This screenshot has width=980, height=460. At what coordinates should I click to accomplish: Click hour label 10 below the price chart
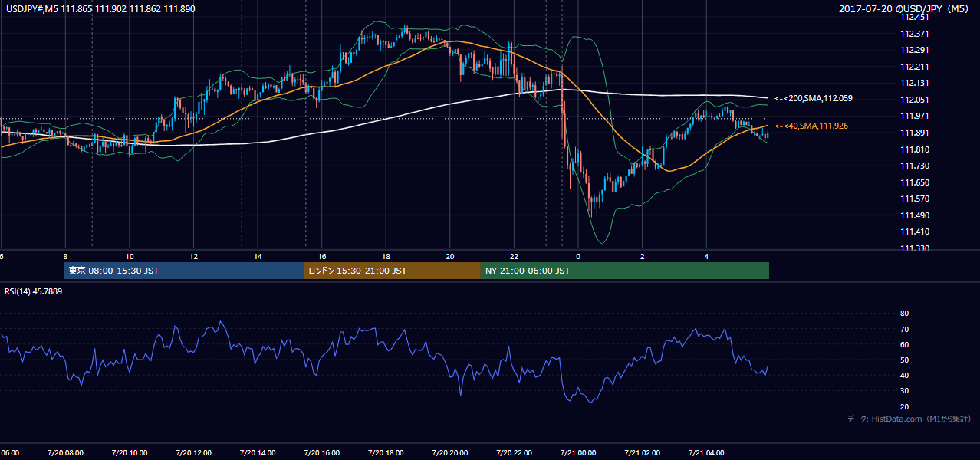coord(130,256)
